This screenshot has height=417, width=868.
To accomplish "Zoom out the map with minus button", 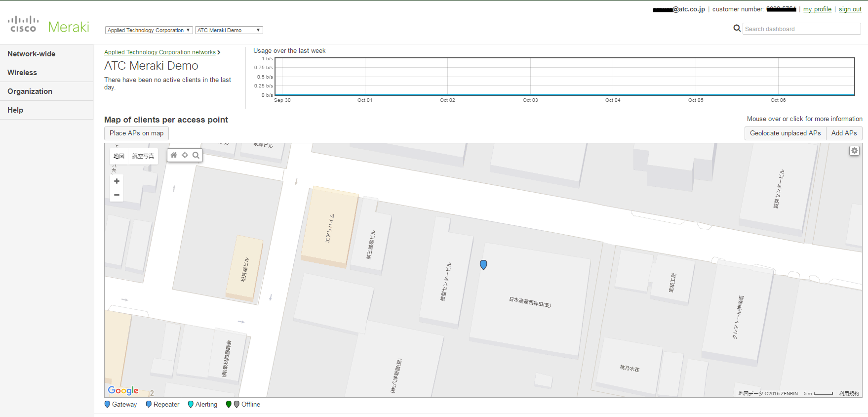I will point(117,195).
